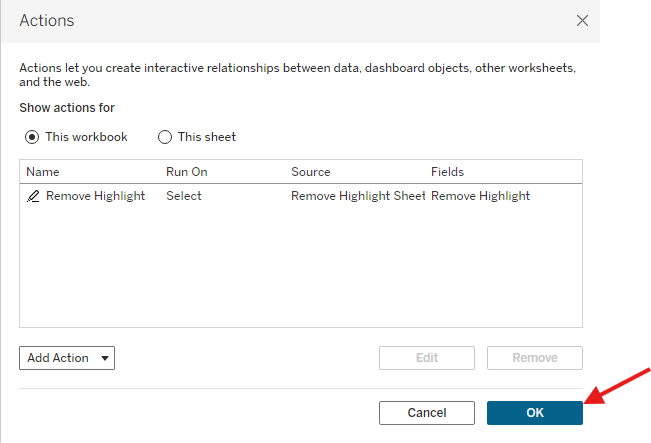Click the Select value under Run On

click(184, 196)
